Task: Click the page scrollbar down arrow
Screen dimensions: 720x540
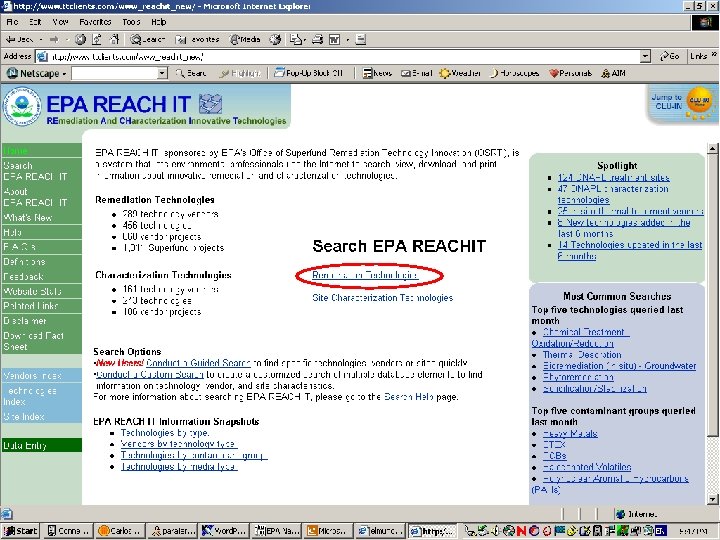Action: coord(712,499)
